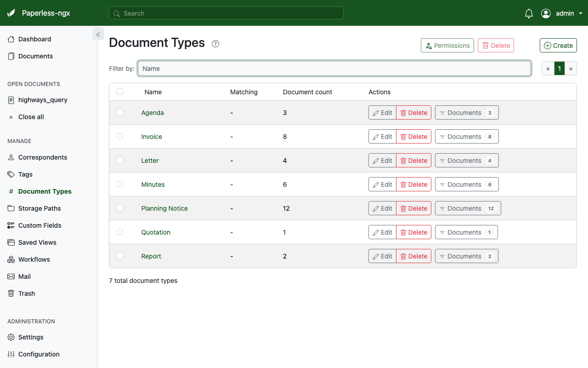Click the help icon beside Document Types
Screen dimensions: 588x368
point(215,44)
